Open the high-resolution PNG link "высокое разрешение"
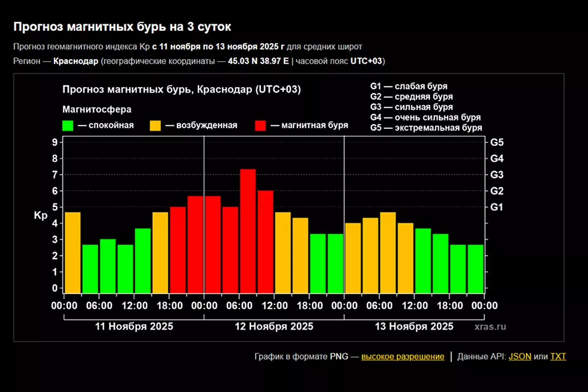Screen dimensions: 588x392 pyautogui.click(x=403, y=356)
